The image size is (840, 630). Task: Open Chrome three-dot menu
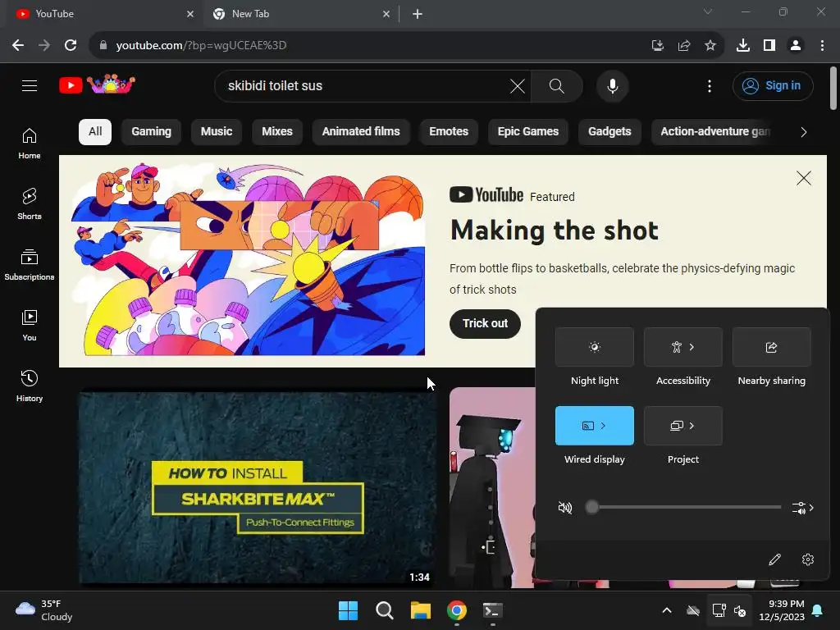[x=822, y=46]
